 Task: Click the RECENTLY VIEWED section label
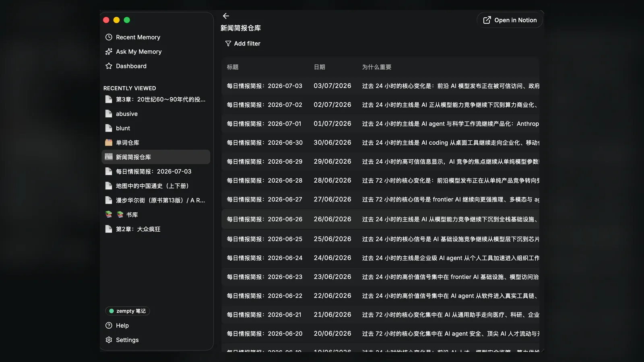click(x=130, y=88)
